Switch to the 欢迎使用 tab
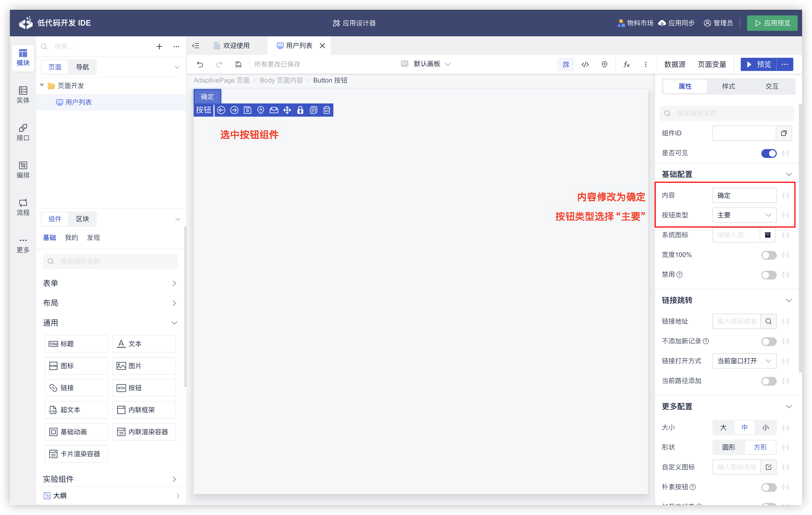This screenshot has width=812, height=515. [236, 46]
